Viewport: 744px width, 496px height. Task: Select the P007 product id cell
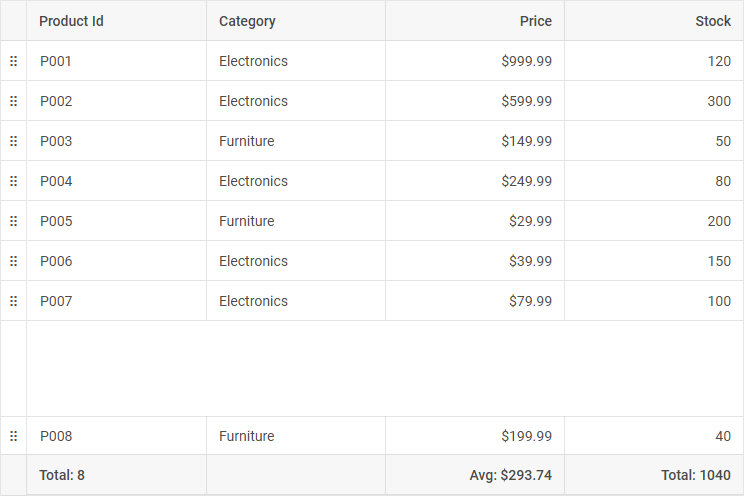coord(56,301)
